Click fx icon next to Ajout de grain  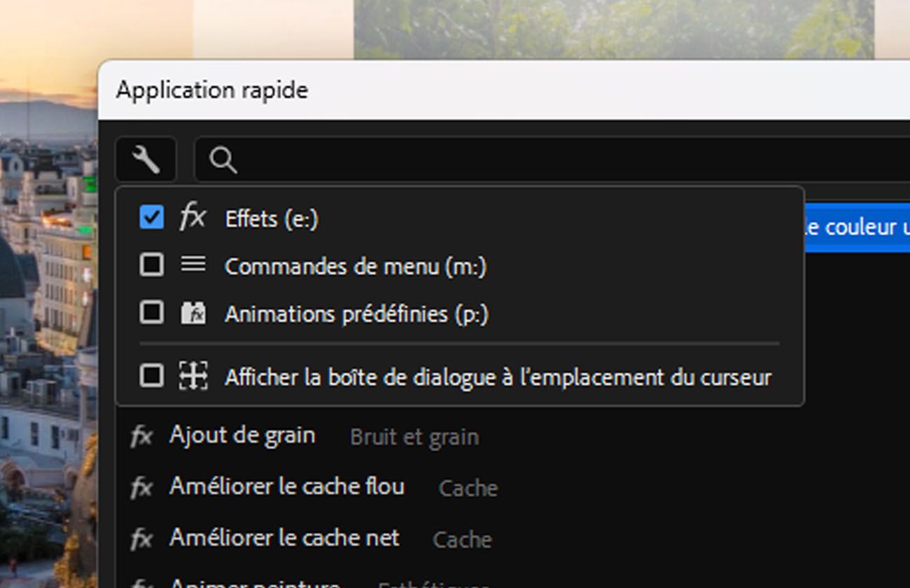point(141,437)
